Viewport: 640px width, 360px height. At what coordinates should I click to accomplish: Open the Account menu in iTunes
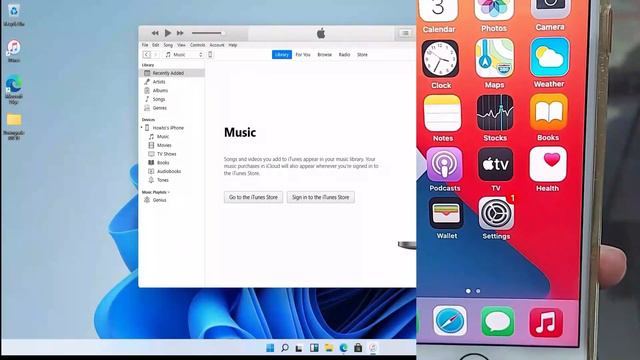point(217,45)
